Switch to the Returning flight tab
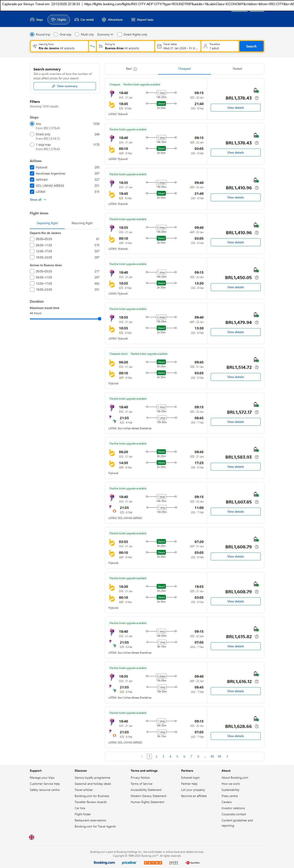The width and height of the screenshot is (294, 868). coord(82,223)
